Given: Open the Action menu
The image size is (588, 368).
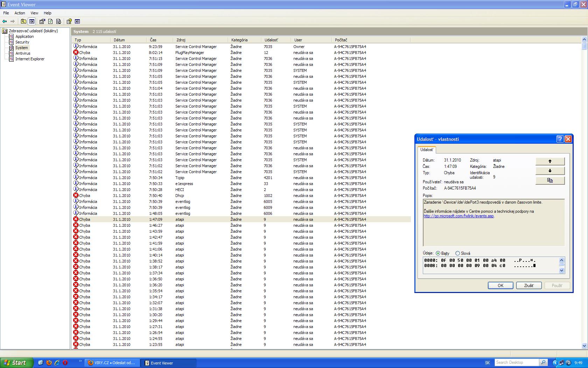Looking at the screenshot, I should click(x=20, y=13).
